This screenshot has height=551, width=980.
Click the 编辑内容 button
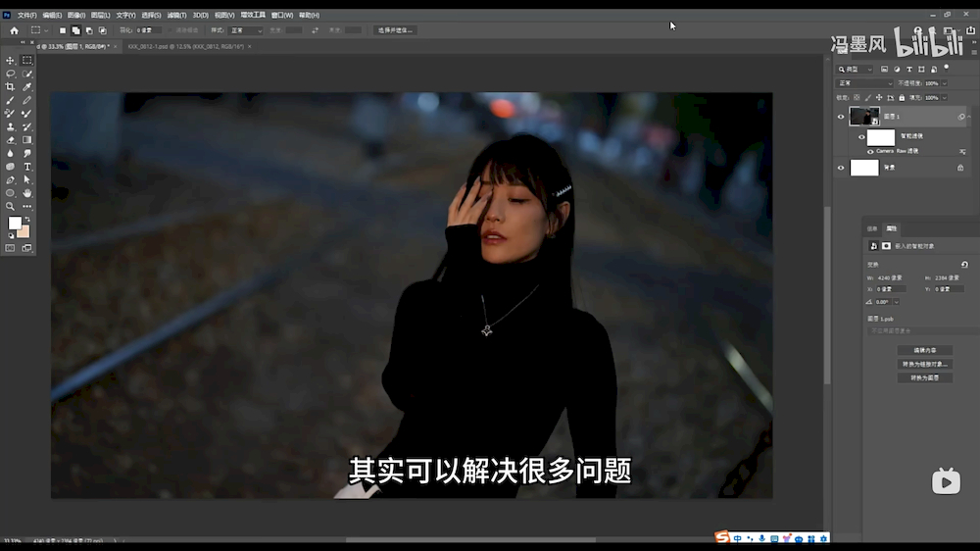924,350
